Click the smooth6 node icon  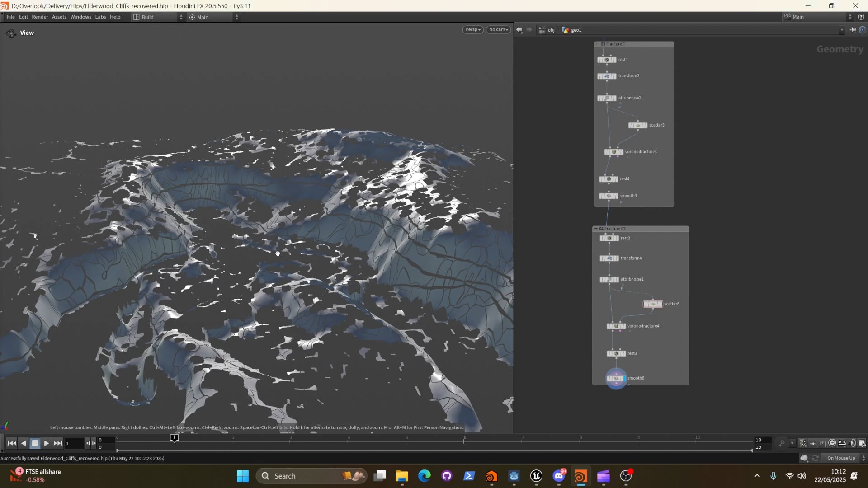616,379
